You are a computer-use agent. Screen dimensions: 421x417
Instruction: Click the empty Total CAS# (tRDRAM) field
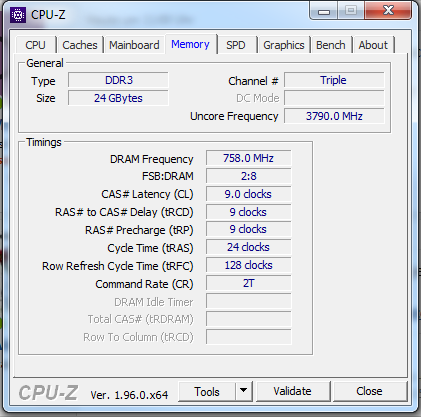249,319
